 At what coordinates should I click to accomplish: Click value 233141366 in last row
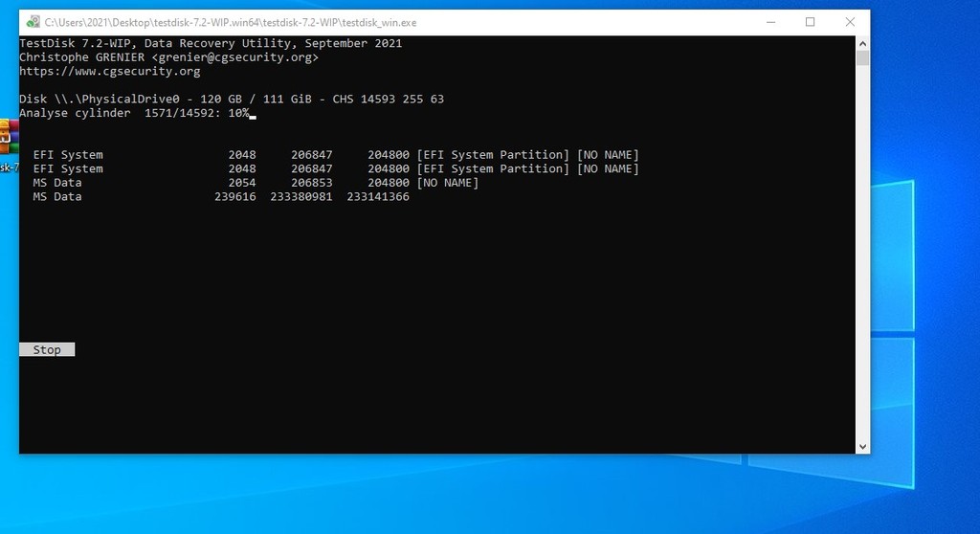[x=378, y=196]
